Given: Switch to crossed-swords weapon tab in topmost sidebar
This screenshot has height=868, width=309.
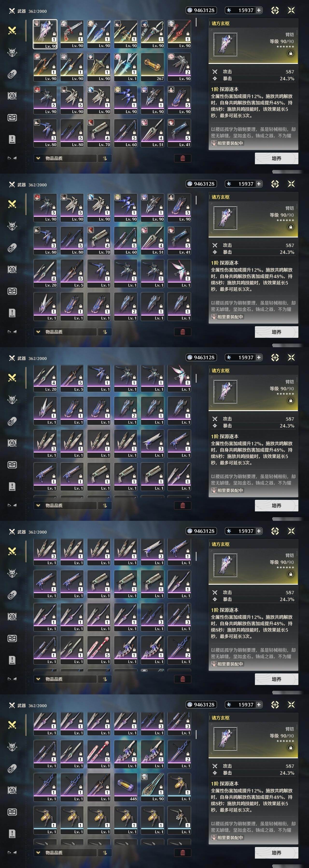Looking at the screenshot, I should point(12,31).
